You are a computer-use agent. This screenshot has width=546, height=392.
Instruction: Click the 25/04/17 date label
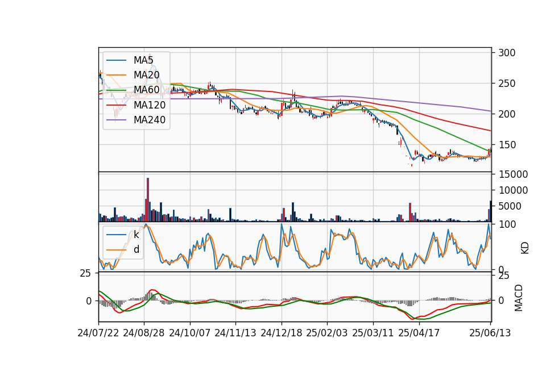point(419,333)
